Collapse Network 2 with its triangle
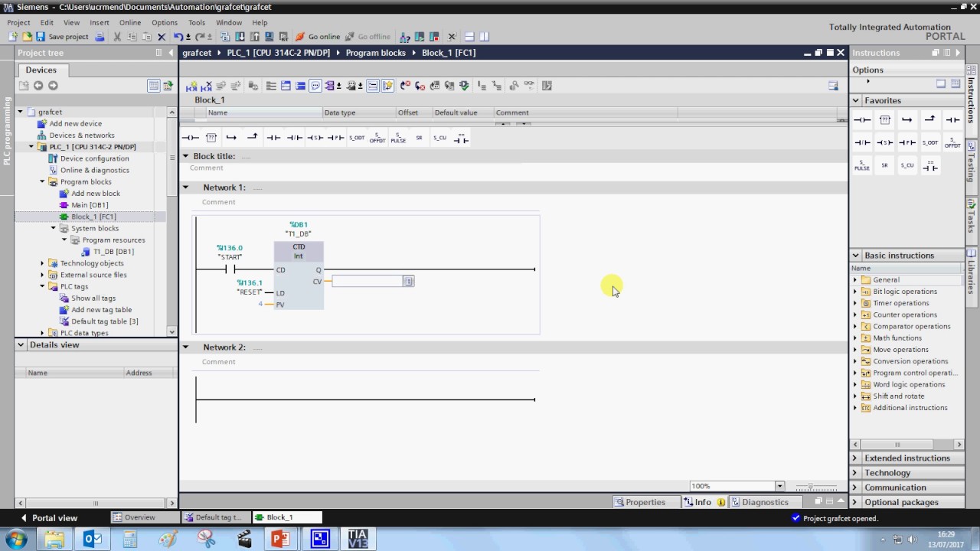Viewport: 980px width, 551px height. 185,347
